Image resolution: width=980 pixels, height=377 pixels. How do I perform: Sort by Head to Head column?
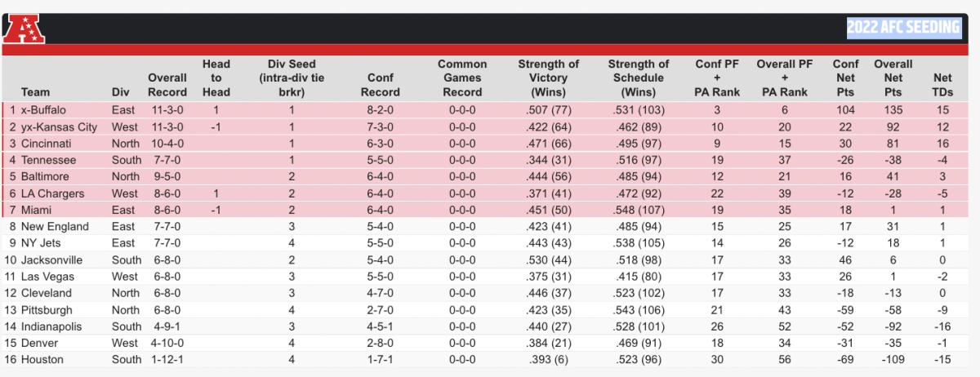(216, 78)
